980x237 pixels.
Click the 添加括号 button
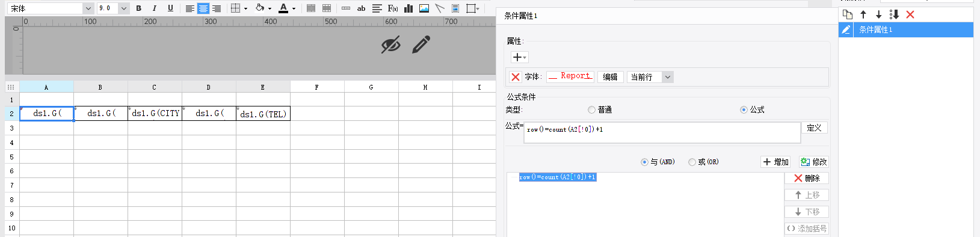coord(807,229)
